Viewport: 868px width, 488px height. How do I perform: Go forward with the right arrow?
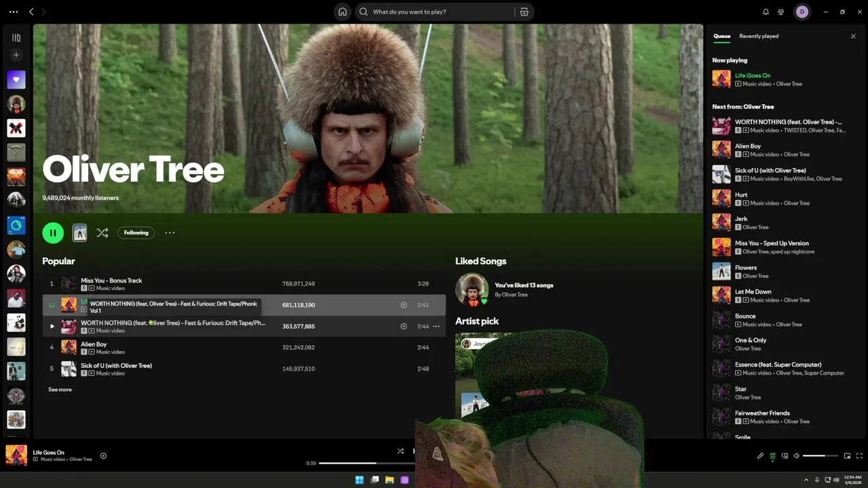coord(44,12)
